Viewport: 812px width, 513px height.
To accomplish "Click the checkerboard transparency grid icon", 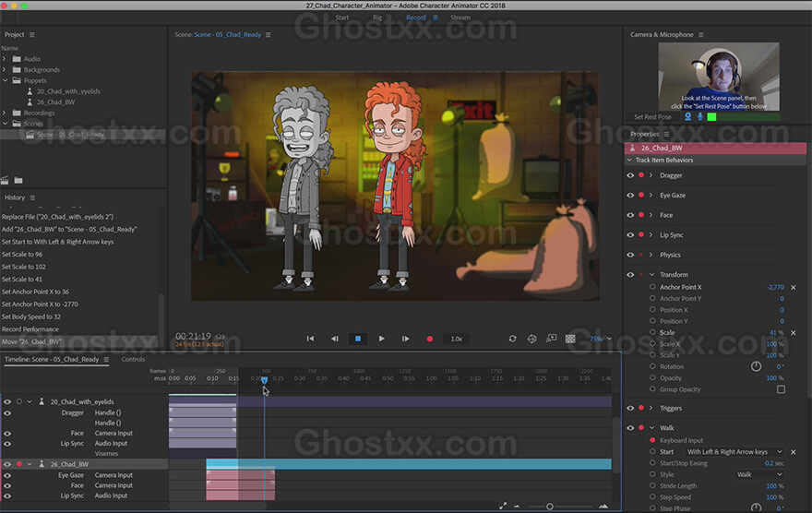I will tap(570, 339).
